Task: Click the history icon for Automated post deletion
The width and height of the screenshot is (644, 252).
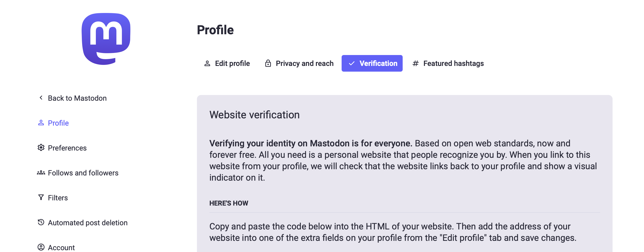Action: [41, 222]
